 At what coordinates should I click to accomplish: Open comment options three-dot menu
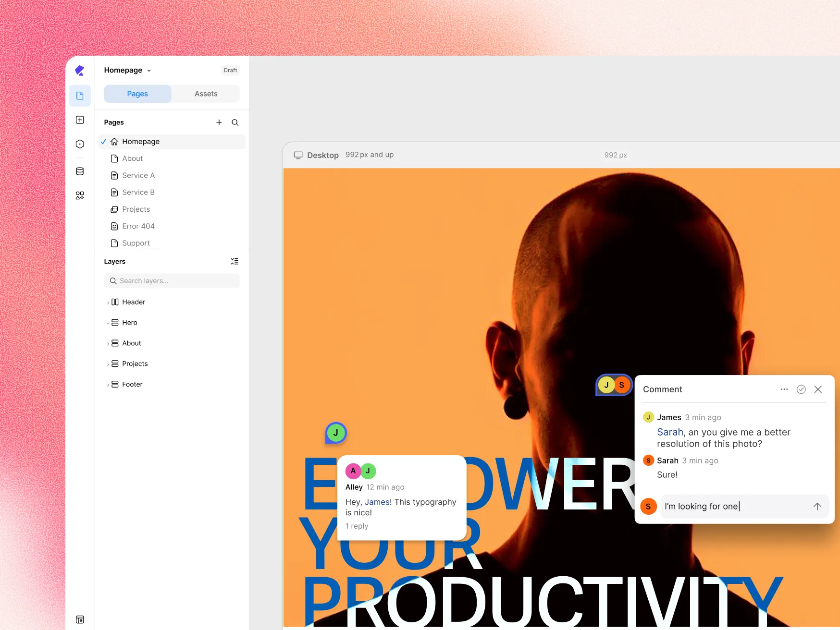[x=784, y=389]
